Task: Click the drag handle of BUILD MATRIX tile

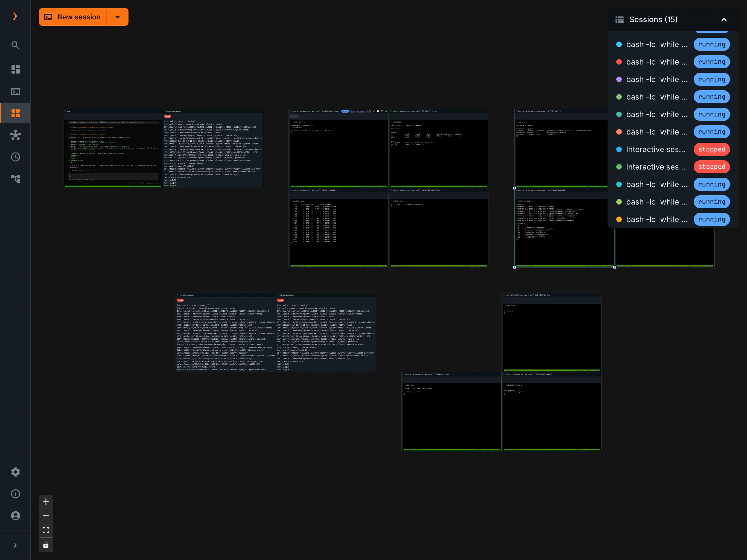Action: pos(504,295)
